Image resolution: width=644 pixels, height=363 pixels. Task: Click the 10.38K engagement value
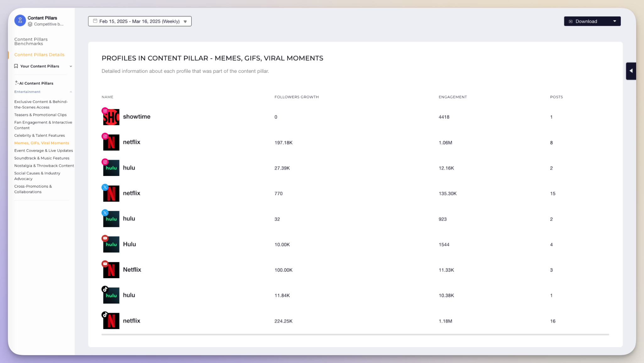click(446, 295)
